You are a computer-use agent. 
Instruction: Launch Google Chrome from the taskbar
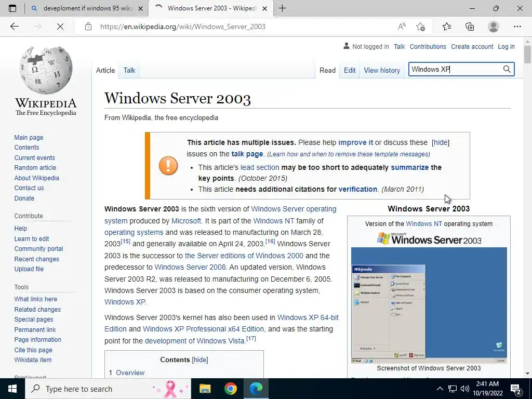[x=230, y=389]
